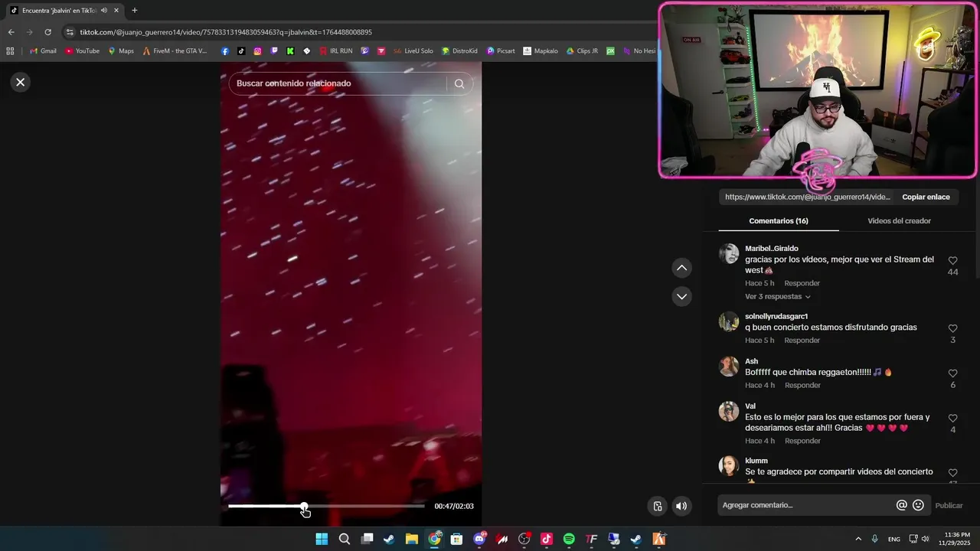The width and height of the screenshot is (980, 551).
Task: Open Val's username link
Action: 750,406
